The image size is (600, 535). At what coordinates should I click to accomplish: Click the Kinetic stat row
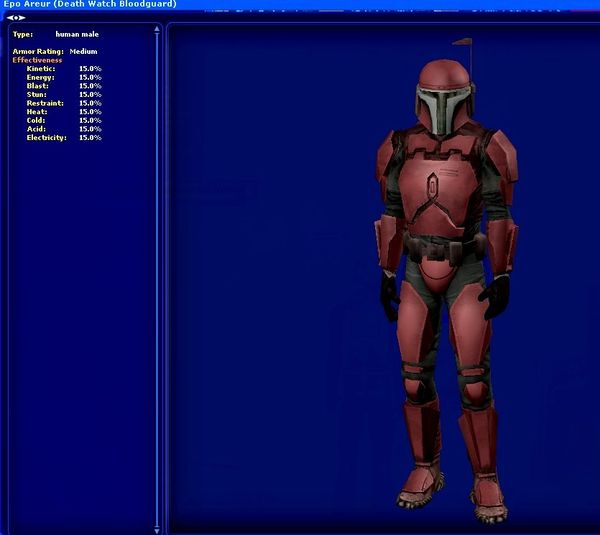[x=64, y=68]
